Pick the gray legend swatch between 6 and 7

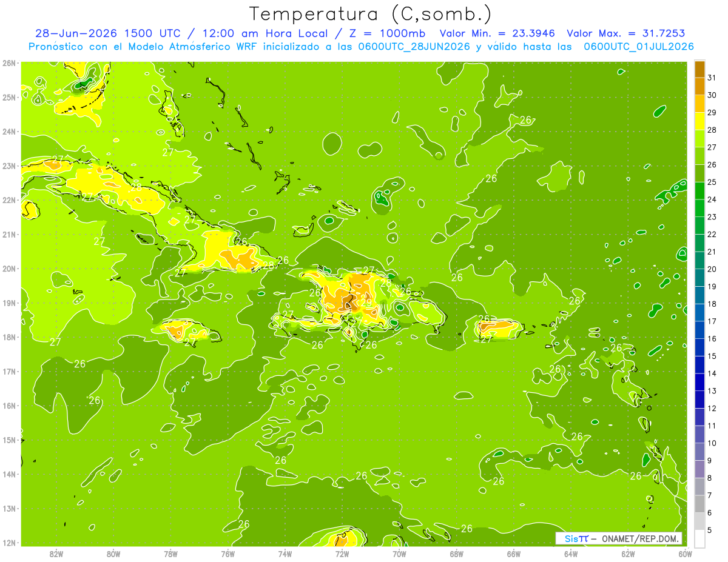699,504
